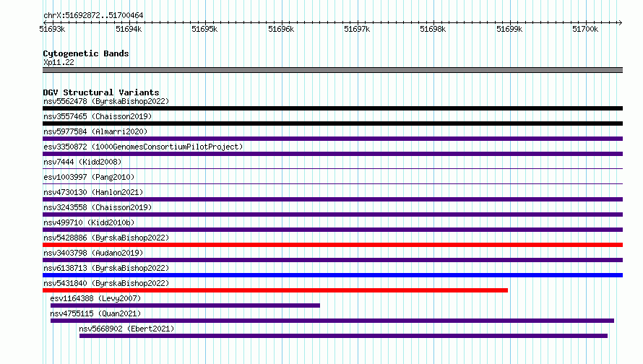Select the nsv3403798 (Audano2019) label

tap(93, 253)
